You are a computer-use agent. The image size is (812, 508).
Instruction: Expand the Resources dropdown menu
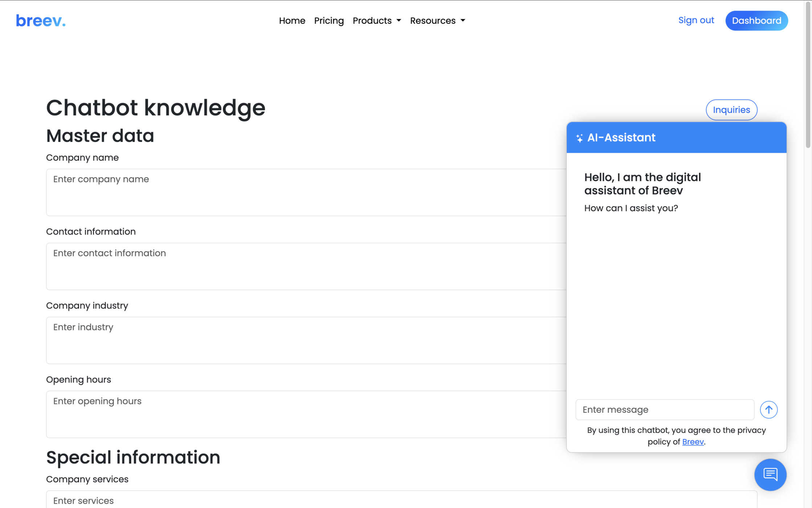coord(437,21)
